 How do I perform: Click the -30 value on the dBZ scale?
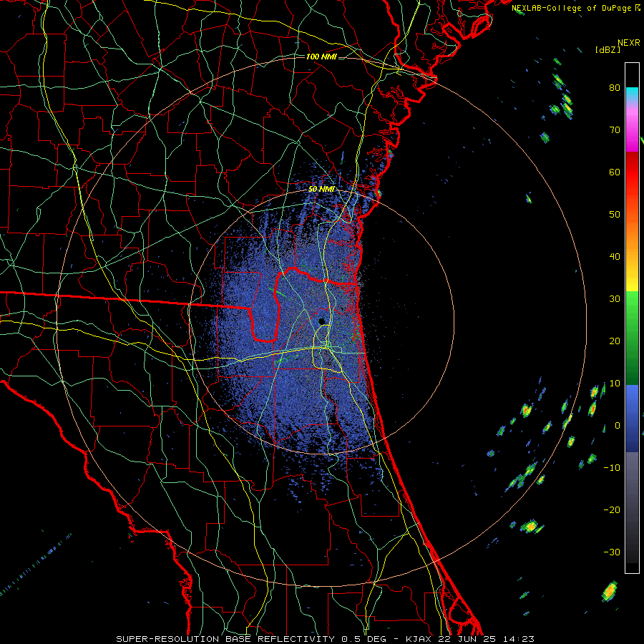pyautogui.click(x=612, y=552)
